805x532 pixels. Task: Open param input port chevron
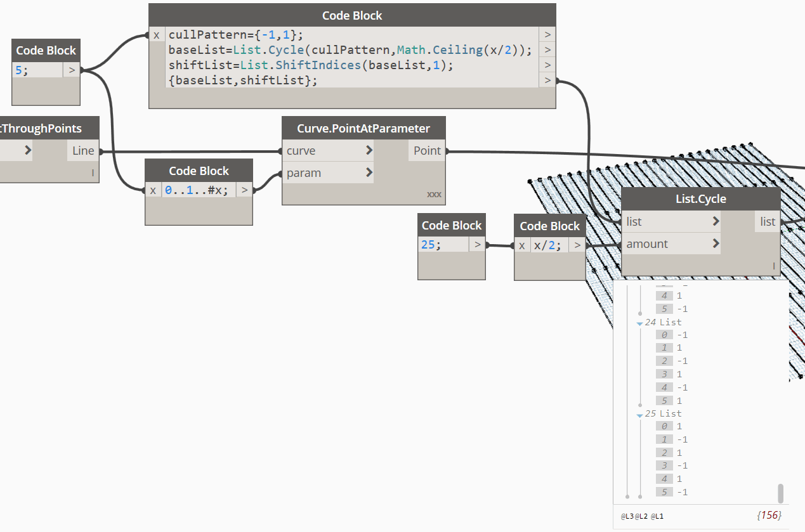369,172
